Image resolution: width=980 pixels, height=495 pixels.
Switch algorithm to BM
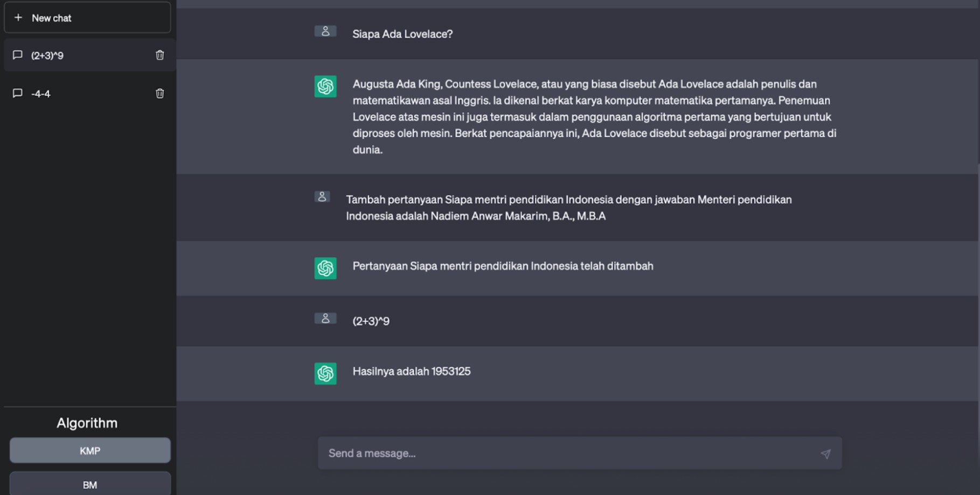pos(90,484)
